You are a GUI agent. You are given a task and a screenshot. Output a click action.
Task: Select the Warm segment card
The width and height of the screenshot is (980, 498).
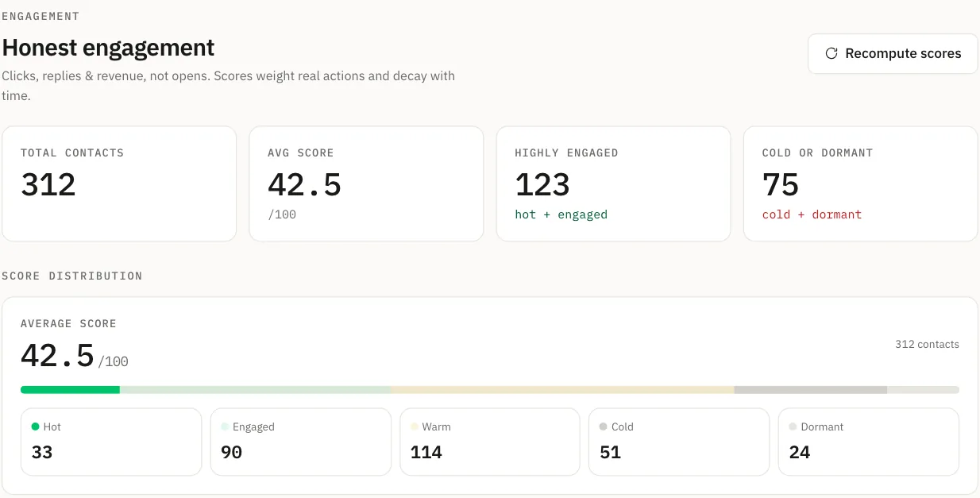click(x=490, y=442)
